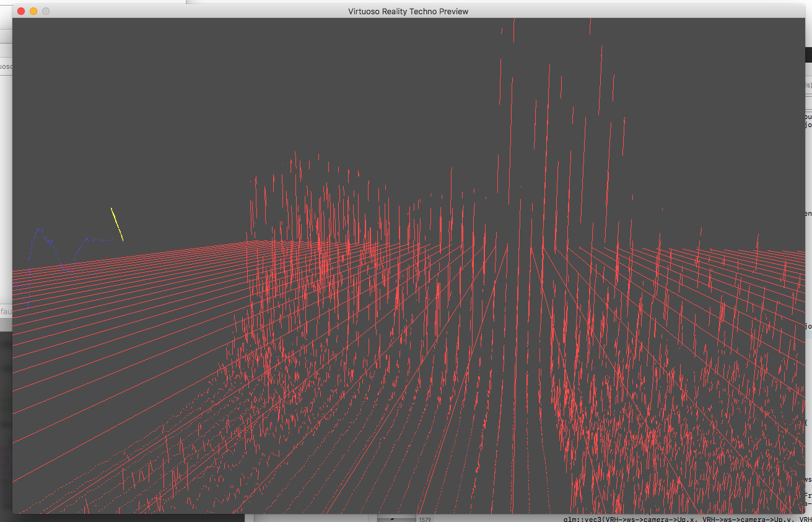Image resolution: width=812 pixels, height=522 pixels.
Task: Close the Virtuoso Reality Techno Preview window
Action: (x=21, y=11)
